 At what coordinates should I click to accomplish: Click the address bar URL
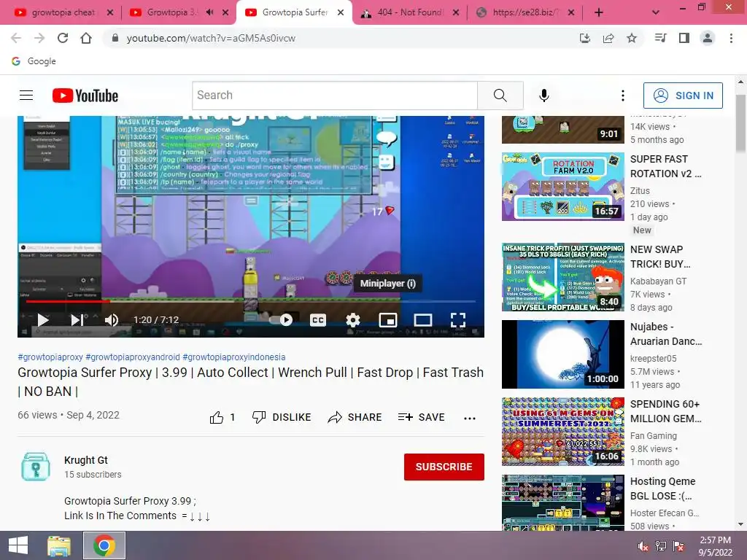click(211, 38)
